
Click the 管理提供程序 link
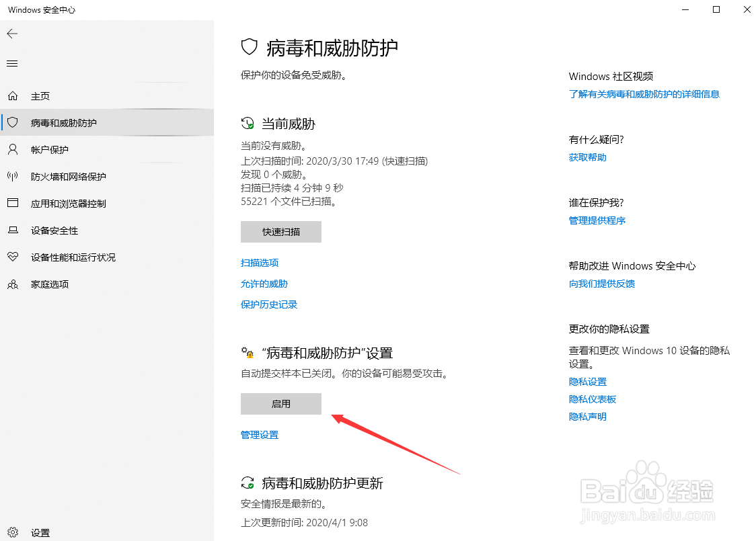coord(597,220)
